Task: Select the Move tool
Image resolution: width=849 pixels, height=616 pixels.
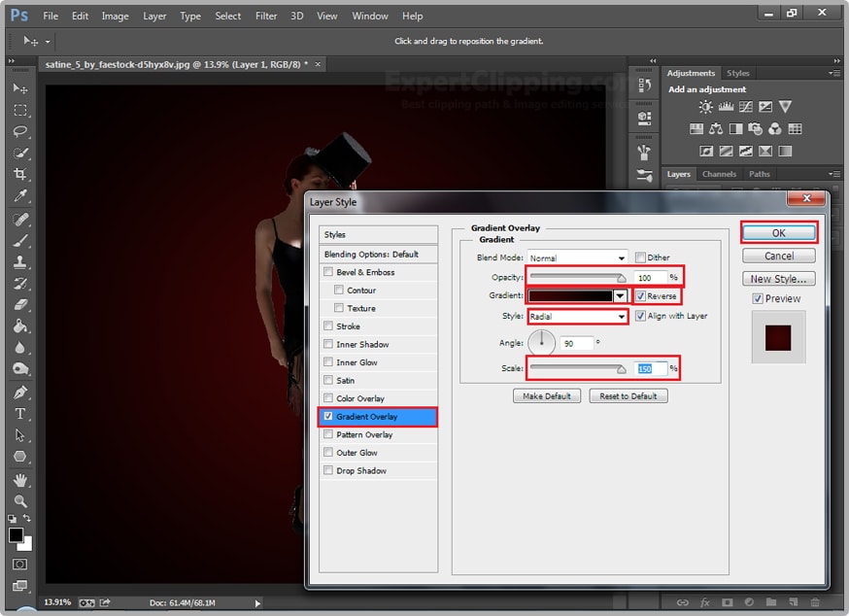Action: [x=19, y=87]
